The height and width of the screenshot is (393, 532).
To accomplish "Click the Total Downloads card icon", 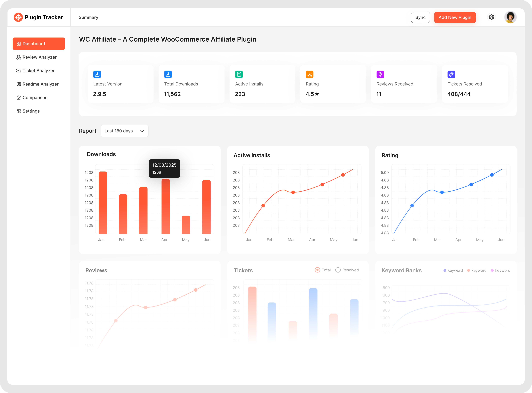I will pyautogui.click(x=168, y=74).
